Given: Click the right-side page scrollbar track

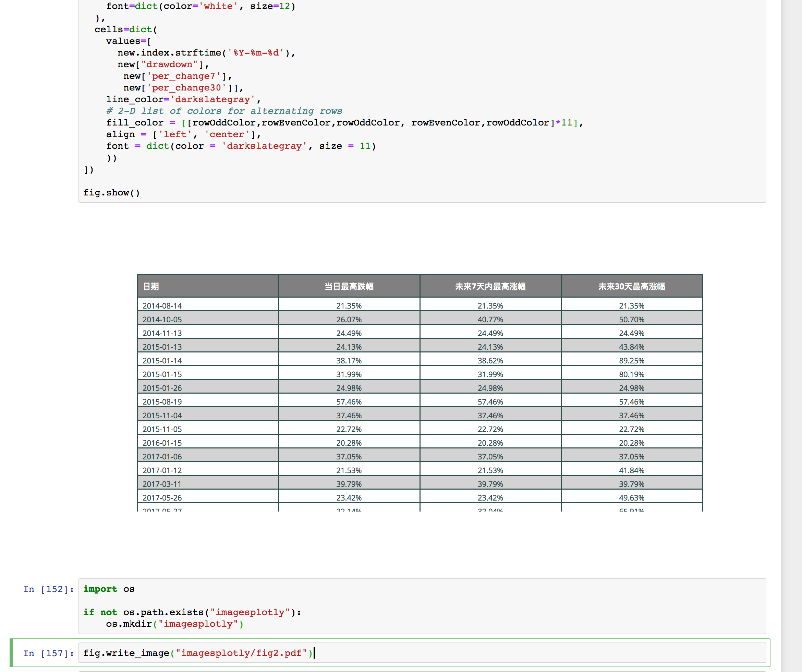Looking at the screenshot, I should 791,344.
